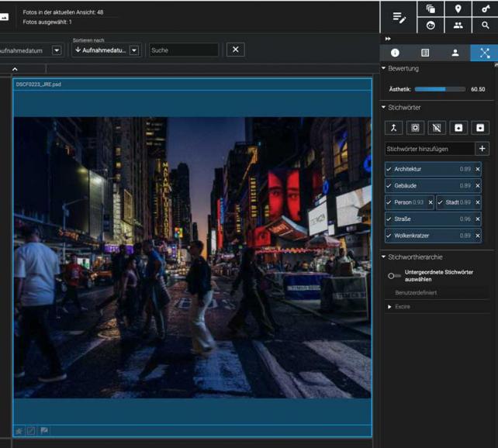This screenshot has height=448, width=498.
Task: Click the Suche search field
Action: click(x=184, y=50)
